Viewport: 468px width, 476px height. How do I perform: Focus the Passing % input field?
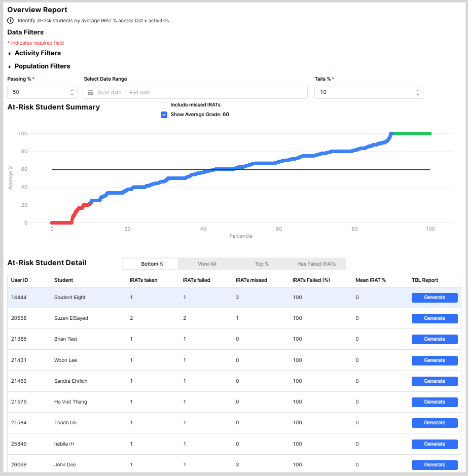tap(42, 92)
